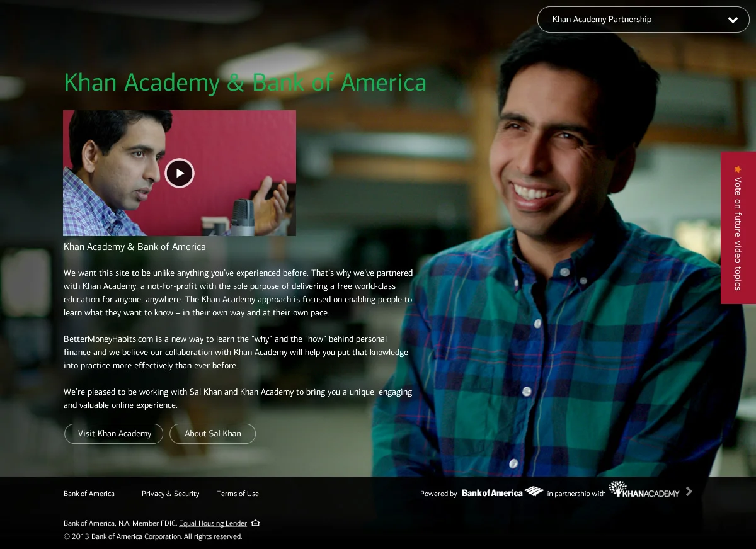Click the Visit Khan Academy button
Screen dimensions: 756x549
tap(114, 434)
